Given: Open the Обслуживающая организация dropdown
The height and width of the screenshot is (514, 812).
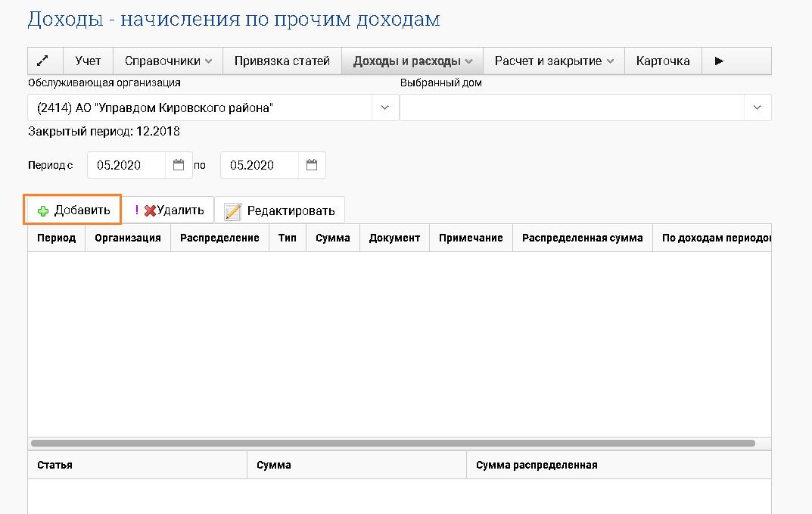Looking at the screenshot, I should 384,107.
